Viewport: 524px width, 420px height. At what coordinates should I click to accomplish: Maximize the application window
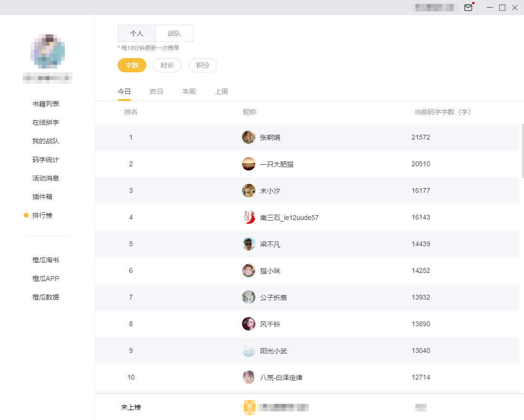click(502, 8)
